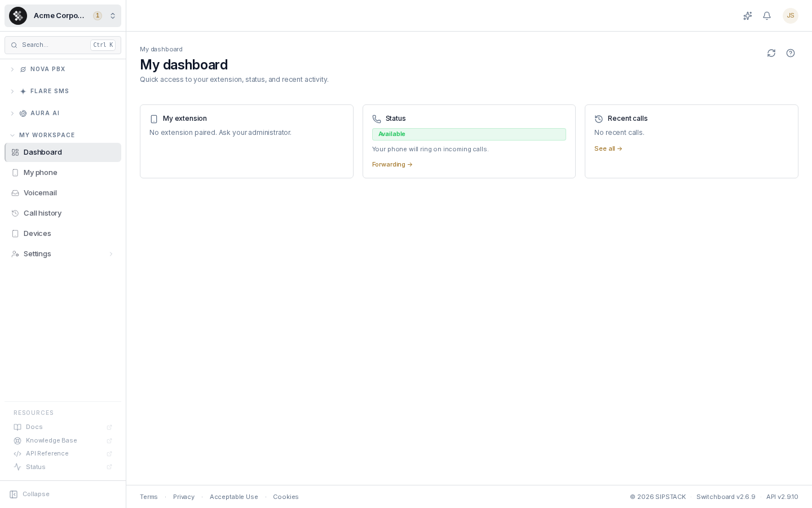Click the device icon in My extension card

pos(154,119)
